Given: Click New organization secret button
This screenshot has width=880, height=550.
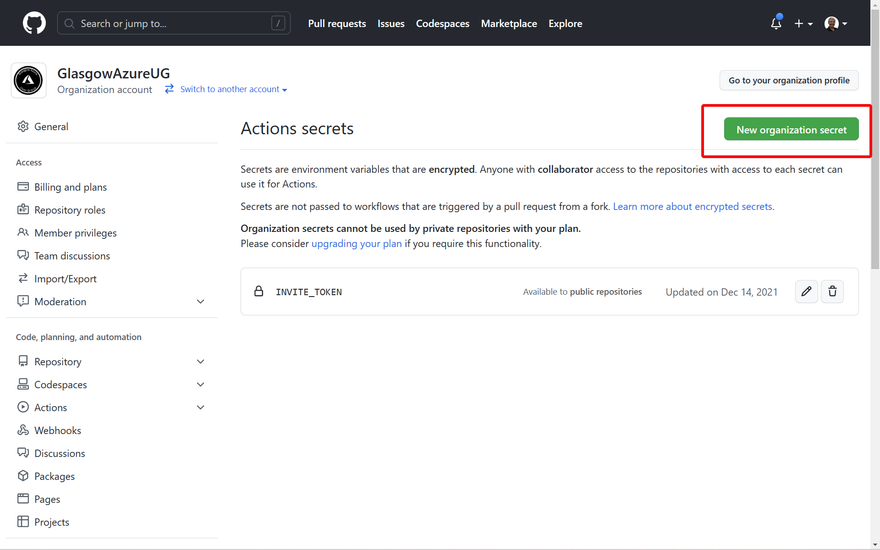Looking at the screenshot, I should click(x=791, y=130).
